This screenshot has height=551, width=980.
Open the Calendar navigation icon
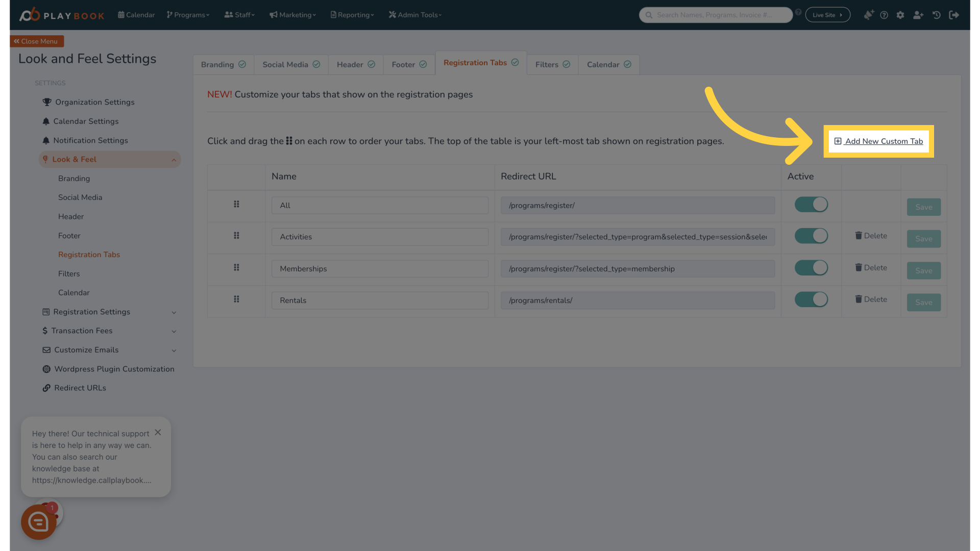[x=122, y=15]
